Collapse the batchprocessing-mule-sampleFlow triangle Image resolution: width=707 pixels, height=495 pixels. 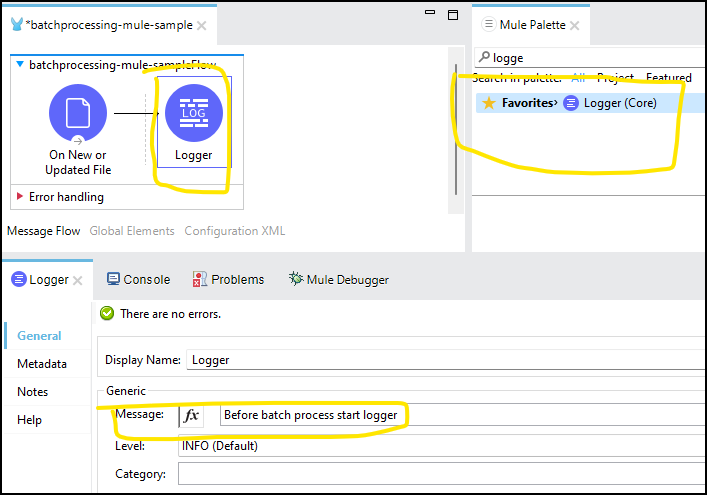pos(20,65)
